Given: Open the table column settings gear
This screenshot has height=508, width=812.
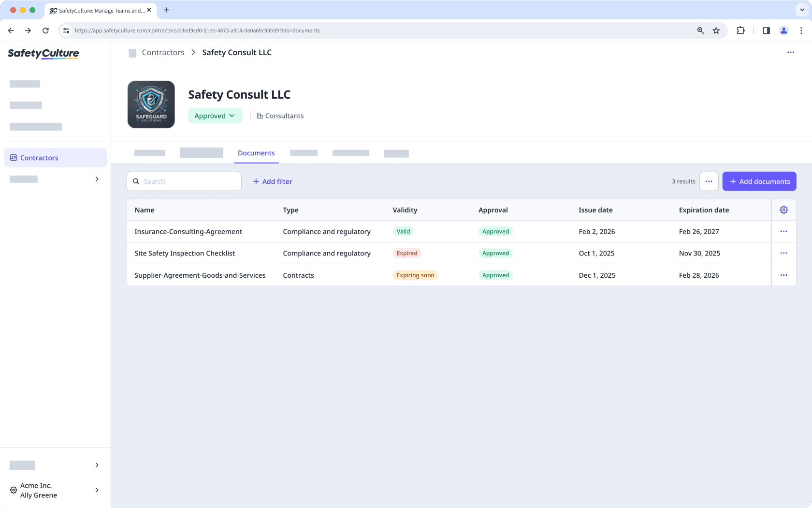Looking at the screenshot, I should point(783,209).
